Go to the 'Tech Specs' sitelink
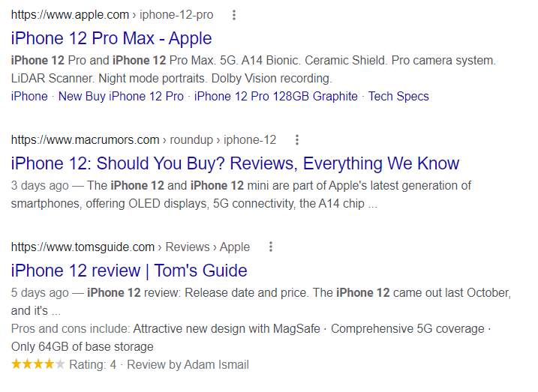The image size is (538, 392). tap(398, 96)
